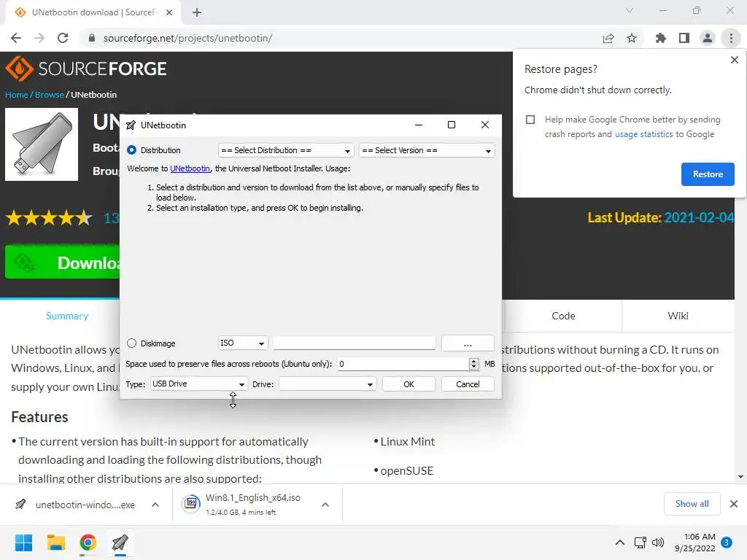The width and height of the screenshot is (747, 560).
Task: Open Windows Start menu
Action: click(23, 542)
